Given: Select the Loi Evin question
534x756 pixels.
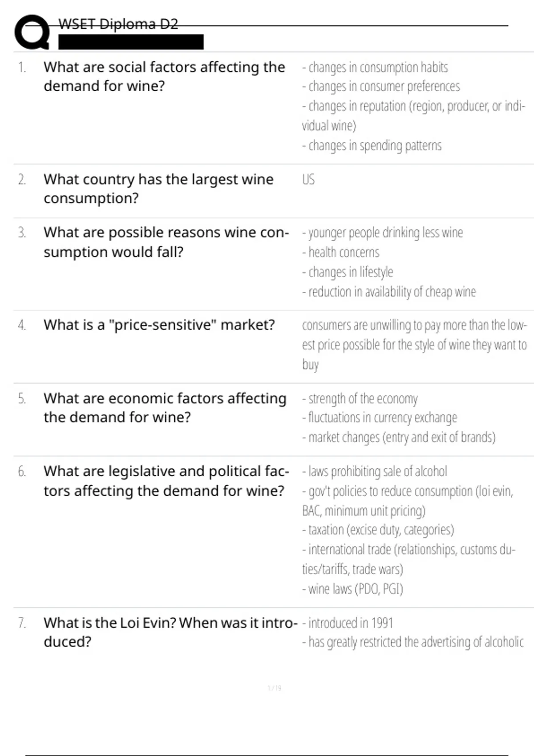Looking at the screenshot, I should 170,632.
